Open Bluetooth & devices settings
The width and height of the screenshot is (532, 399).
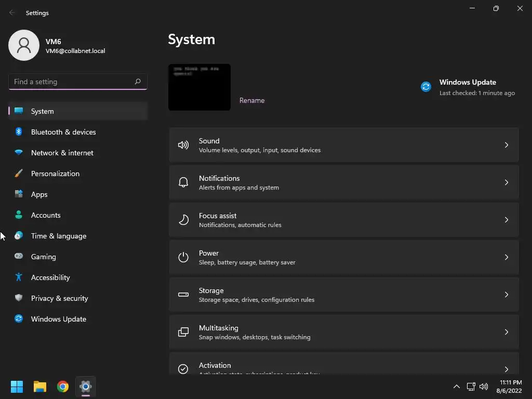(63, 132)
